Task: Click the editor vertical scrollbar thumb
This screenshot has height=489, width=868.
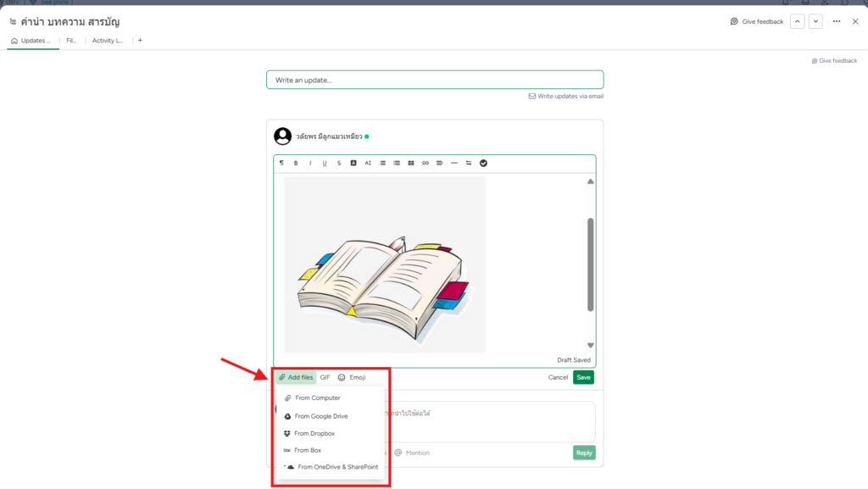Action: tap(591, 264)
